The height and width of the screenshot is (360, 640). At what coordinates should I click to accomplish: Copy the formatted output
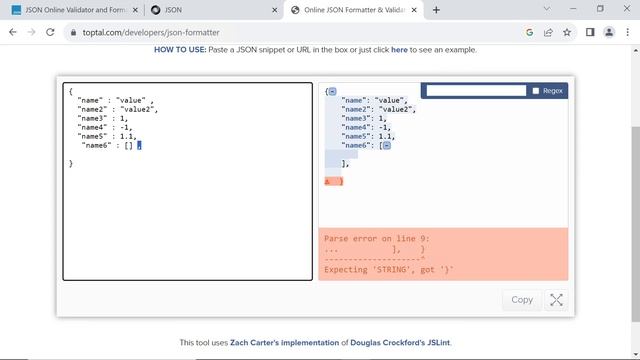522,300
